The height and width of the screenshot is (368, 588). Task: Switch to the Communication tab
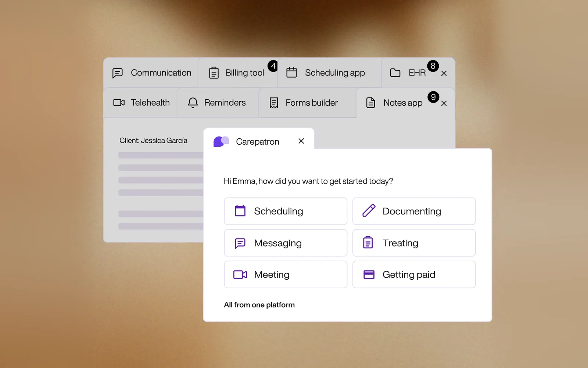coord(151,73)
